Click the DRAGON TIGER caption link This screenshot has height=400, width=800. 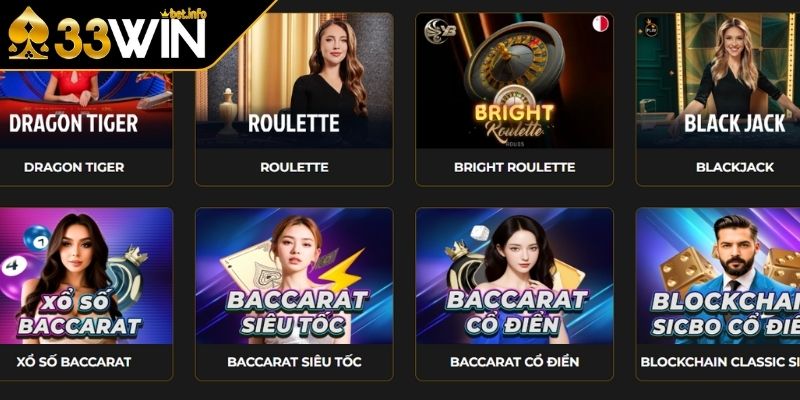tap(74, 167)
